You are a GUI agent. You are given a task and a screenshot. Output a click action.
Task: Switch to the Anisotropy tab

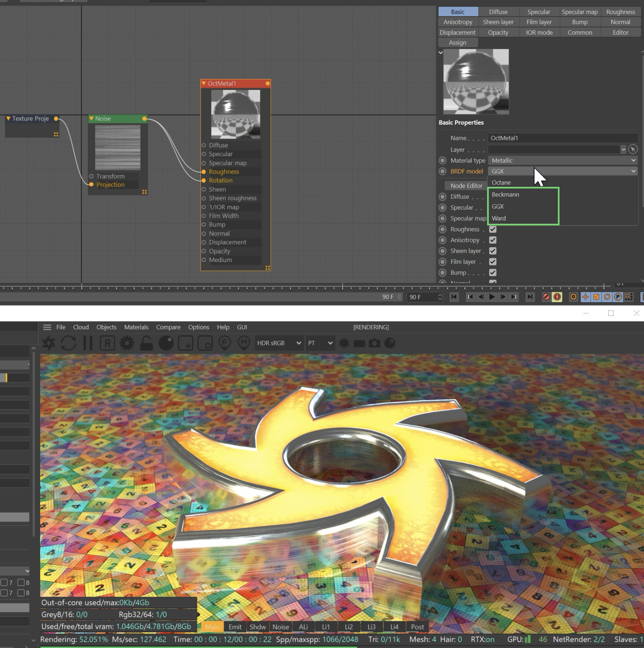tap(458, 22)
